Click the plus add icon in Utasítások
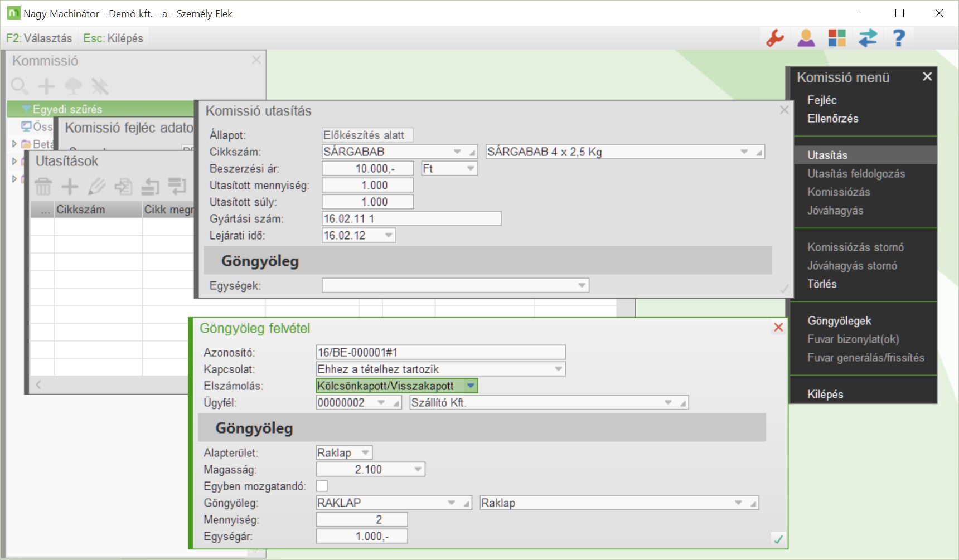Image resolution: width=959 pixels, height=560 pixels. click(70, 187)
